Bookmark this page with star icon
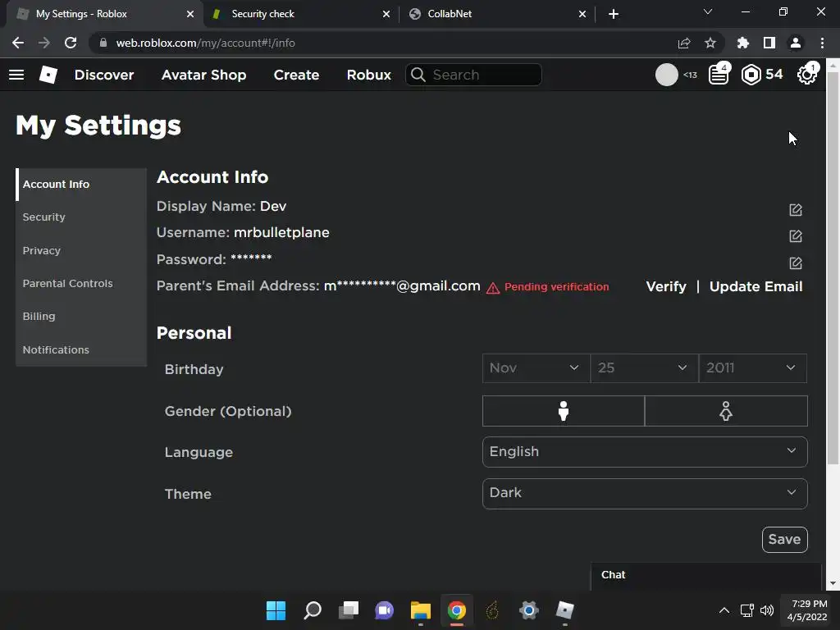Viewport: 840px width, 630px height. pos(710,43)
